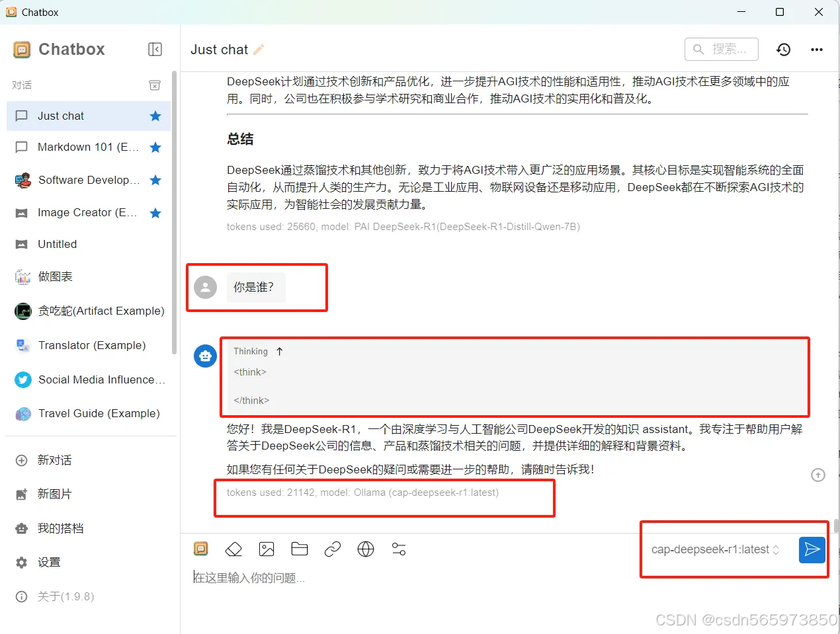The height and width of the screenshot is (634, 840).
Task: Attach a file via the folder icon
Action: [x=300, y=549]
